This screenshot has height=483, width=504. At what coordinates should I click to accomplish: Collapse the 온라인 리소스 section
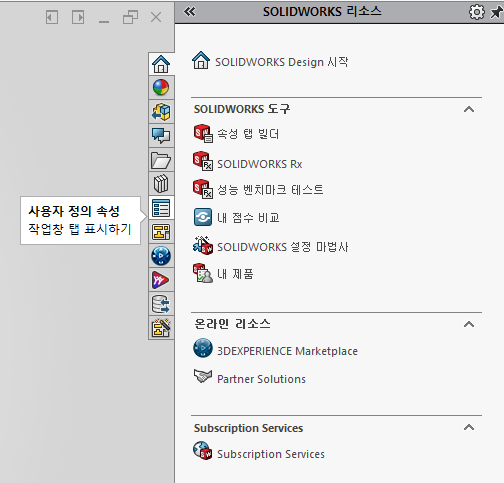(x=469, y=324)
